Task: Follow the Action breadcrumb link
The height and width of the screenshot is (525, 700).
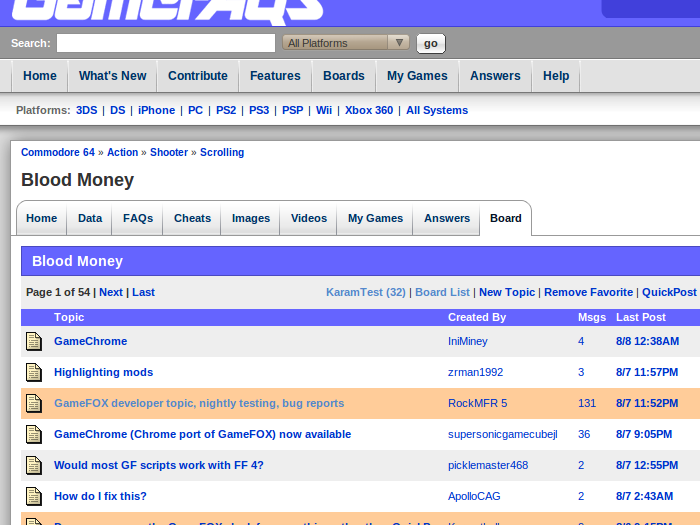Action: (x=122, y=152)
